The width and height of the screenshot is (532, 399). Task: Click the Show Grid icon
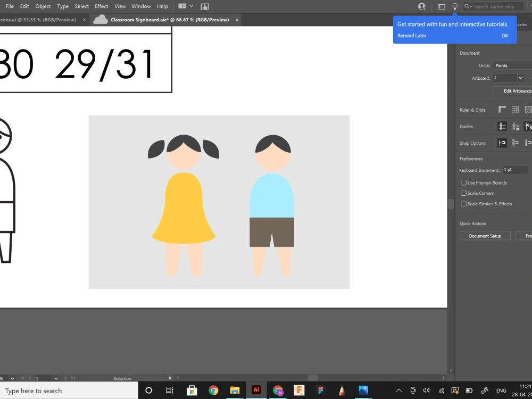tap(515, 110)
